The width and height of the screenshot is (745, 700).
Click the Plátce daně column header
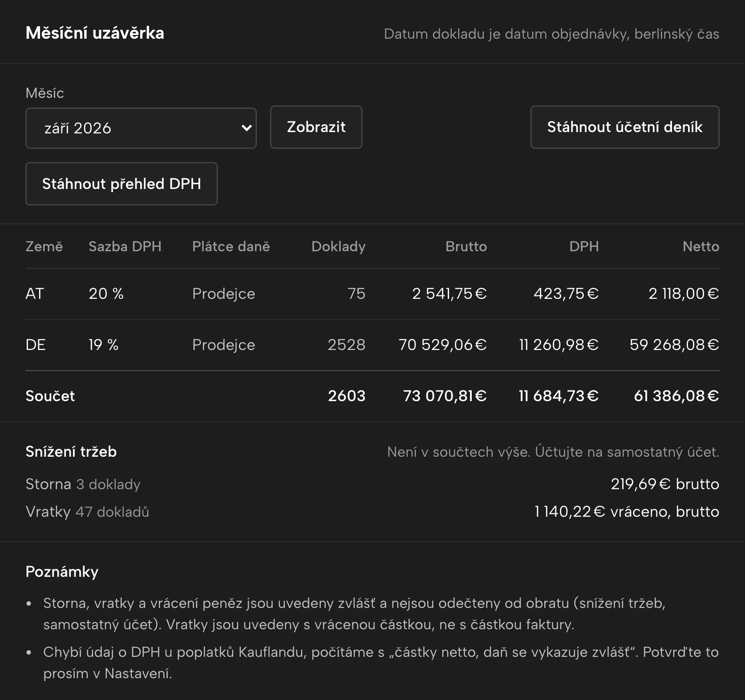tap(231, 246)
